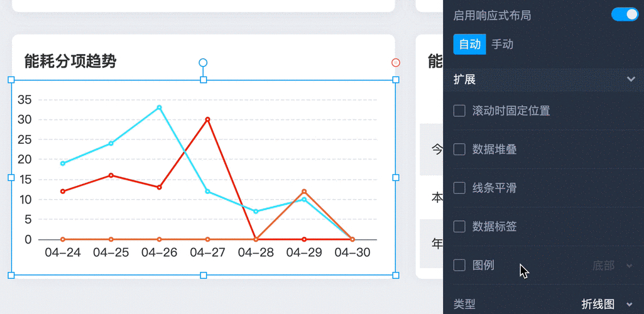Collapse the 扩展 section
The height and width of the screenshot is (314, 644).
tap(631, 80)
